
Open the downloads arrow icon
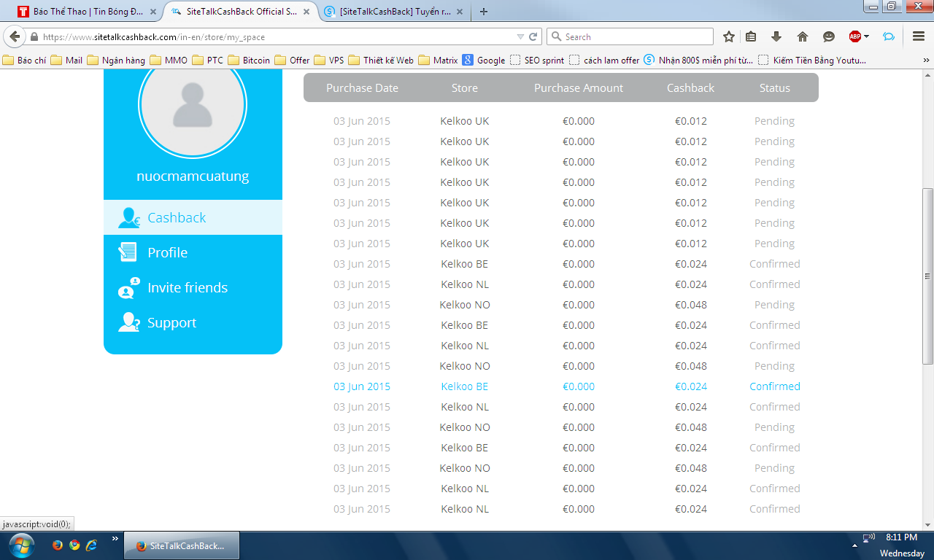click(776, 36)
